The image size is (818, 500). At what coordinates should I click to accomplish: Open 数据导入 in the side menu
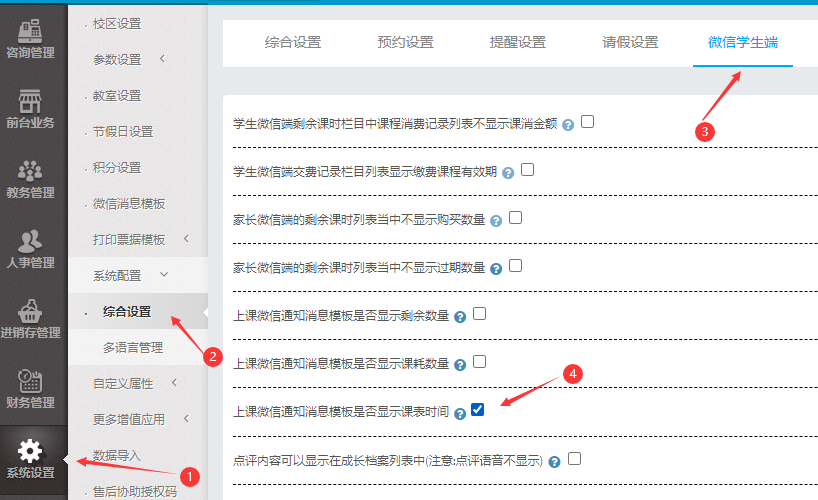117,456
